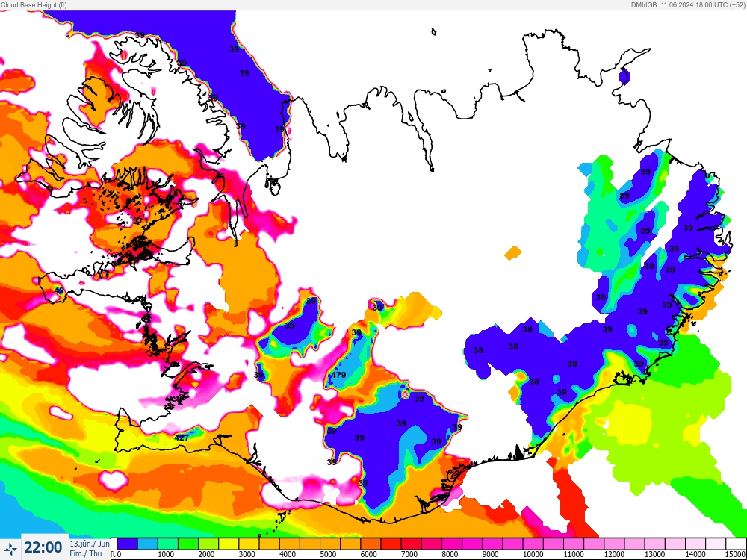Click the '4000' legend scale value
This screenshot has width=747, height=560.
288,554
